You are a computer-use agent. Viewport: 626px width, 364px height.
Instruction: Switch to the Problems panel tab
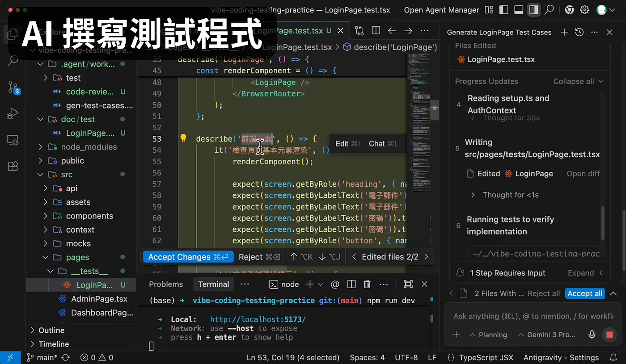pyautogui.click(x=166, y=284)
